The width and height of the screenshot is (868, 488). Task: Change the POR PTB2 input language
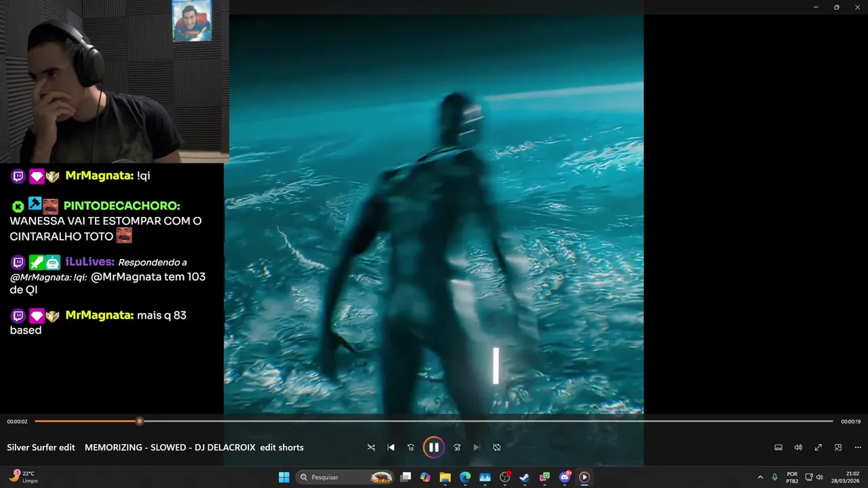point(792,477)
